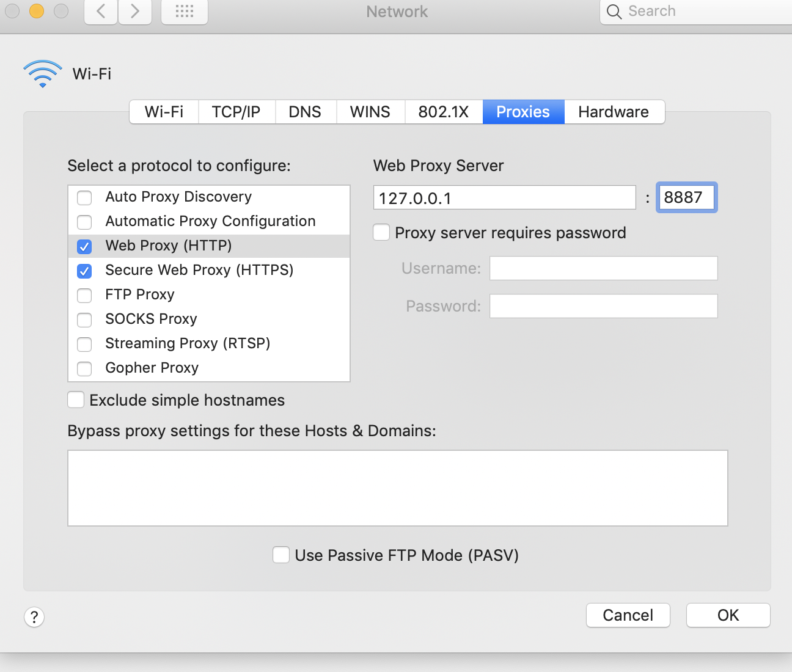Click the Wi-Fi signal icon
This screenshot has height=672, width=792.
coord(43,74)
